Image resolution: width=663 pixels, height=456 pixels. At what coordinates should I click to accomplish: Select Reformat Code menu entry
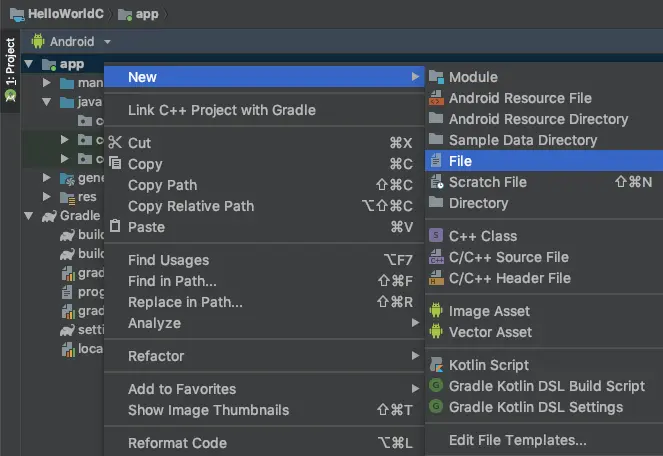pyautogui.click(x=177, y=443)
